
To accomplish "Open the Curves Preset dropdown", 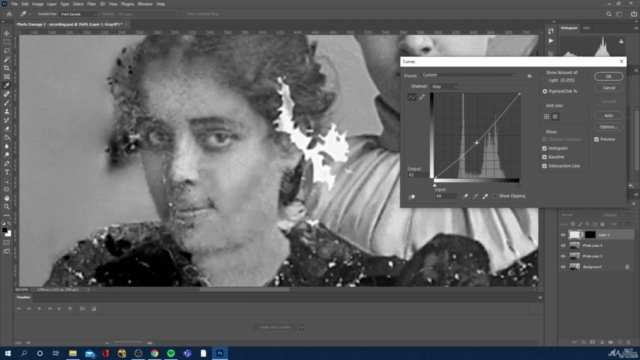I will pos(468,76).
